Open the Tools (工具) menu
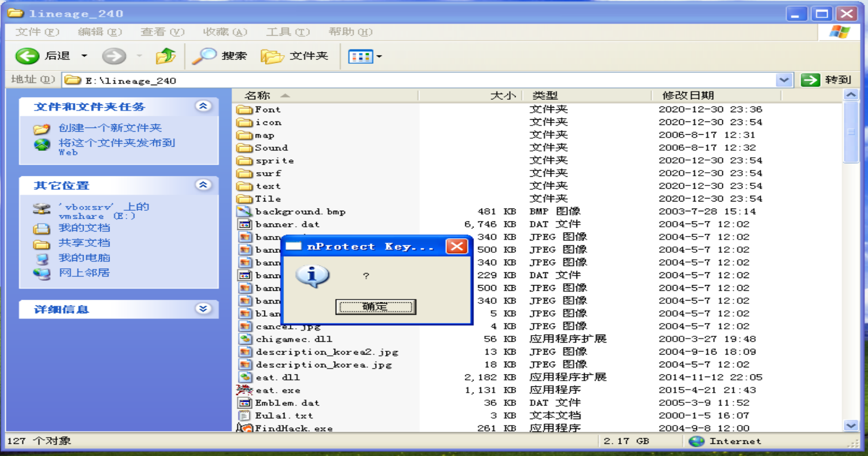This screenshot has width=868, height=456. [288, 32]
